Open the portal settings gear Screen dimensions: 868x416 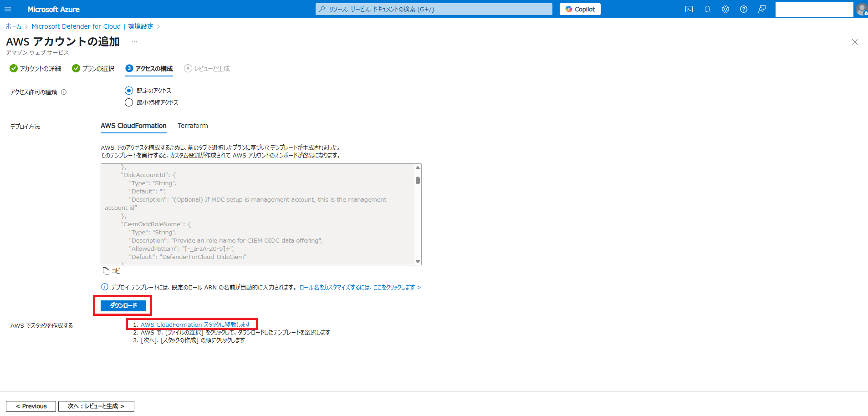coord(725,9)
